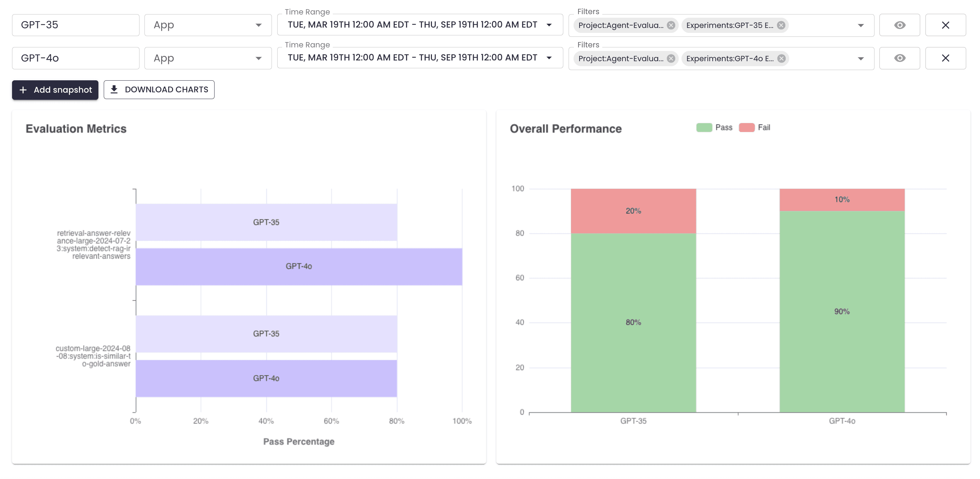Screen dimensions: 980x479
Task: Open App dropdown in GPT-4o row
Action: (x=208, y=58)
